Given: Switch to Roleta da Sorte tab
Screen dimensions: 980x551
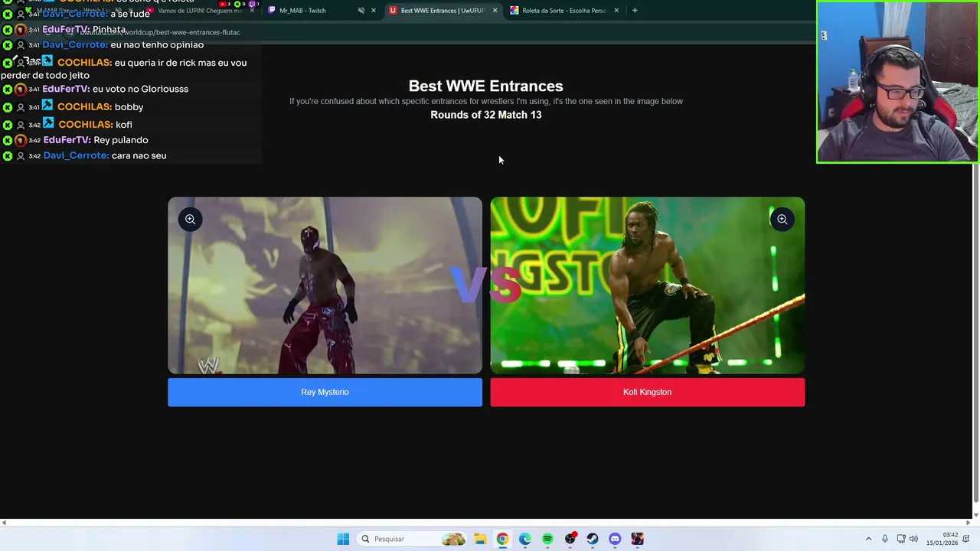Looking at the screenshot, I should click(x=564, y=11).
